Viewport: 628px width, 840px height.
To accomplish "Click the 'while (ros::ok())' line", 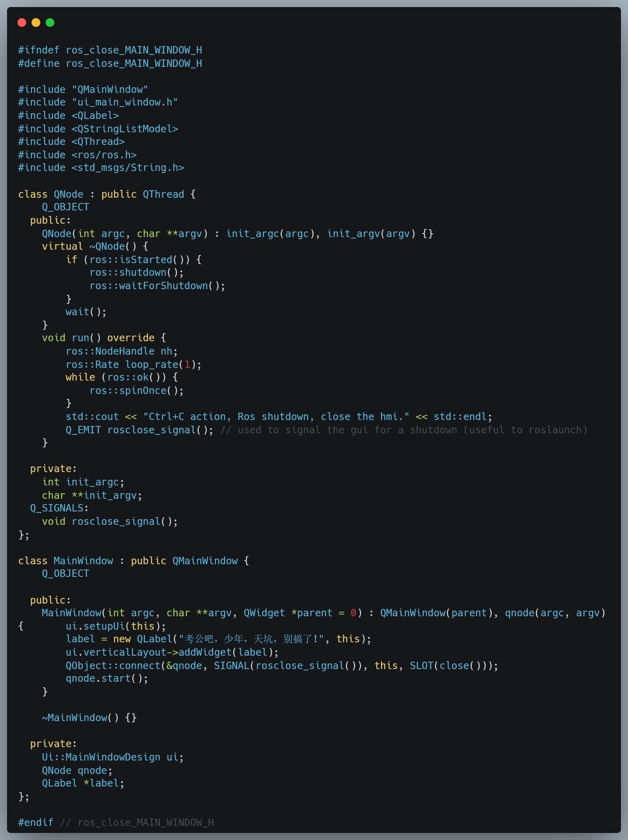I will [122, 377].
